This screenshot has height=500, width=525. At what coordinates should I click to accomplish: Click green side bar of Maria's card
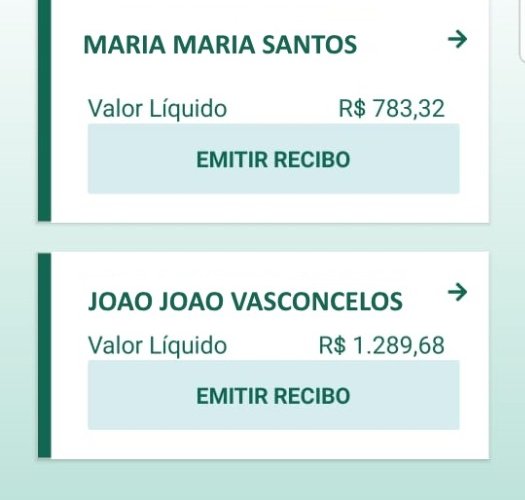pyautogui.click(x=45, y=111)
